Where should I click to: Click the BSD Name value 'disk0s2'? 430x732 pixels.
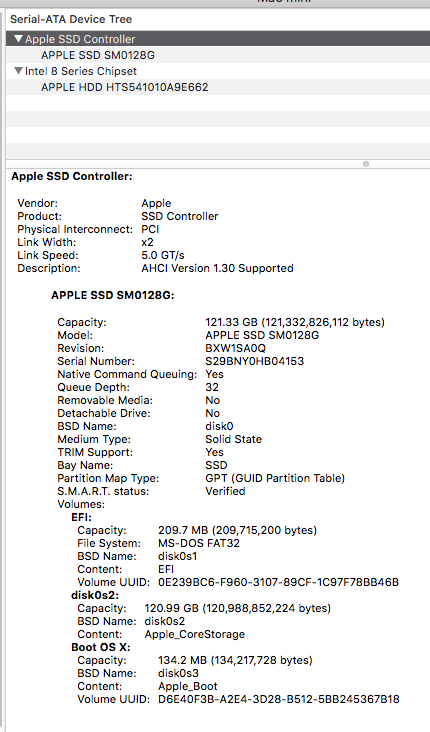tap(165, 621)
